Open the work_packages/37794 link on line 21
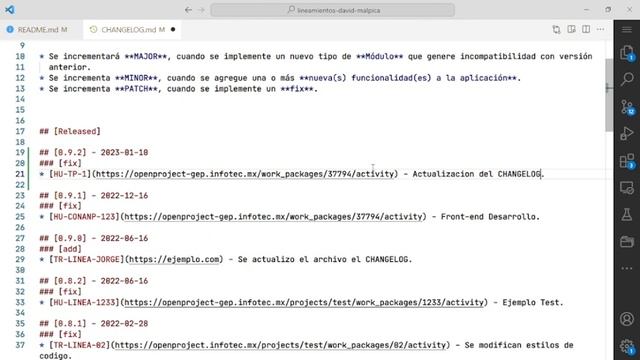The width and height of the screenshot is (640, 360). (245, 174)
